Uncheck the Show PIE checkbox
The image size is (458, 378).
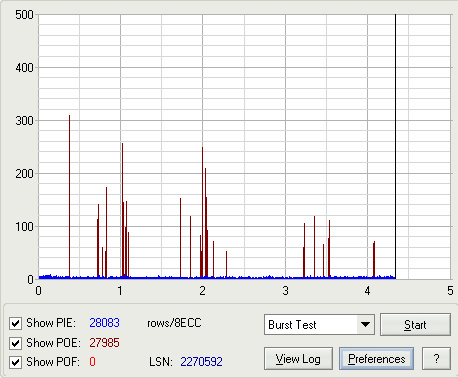tap(15, 323)
